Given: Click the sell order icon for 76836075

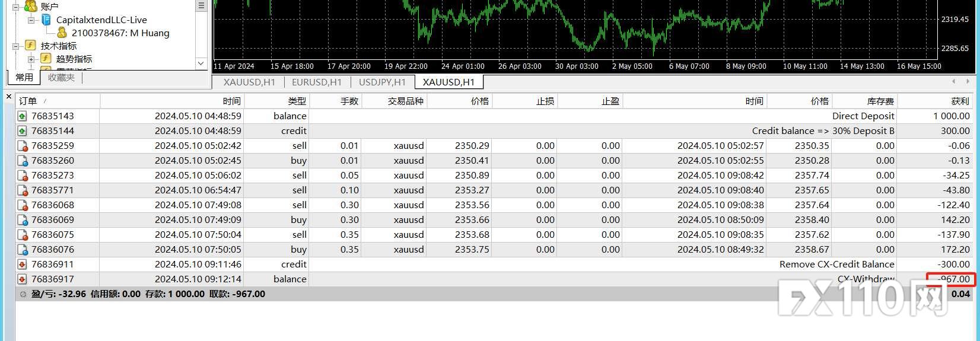Looking at the screenshot, I should 23,235.
